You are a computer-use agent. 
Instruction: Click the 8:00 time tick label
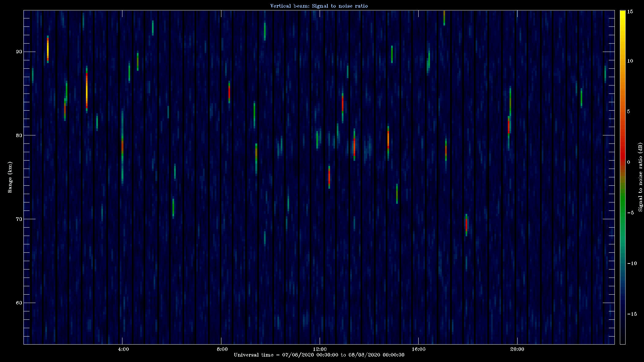click(x=222, y=349)
